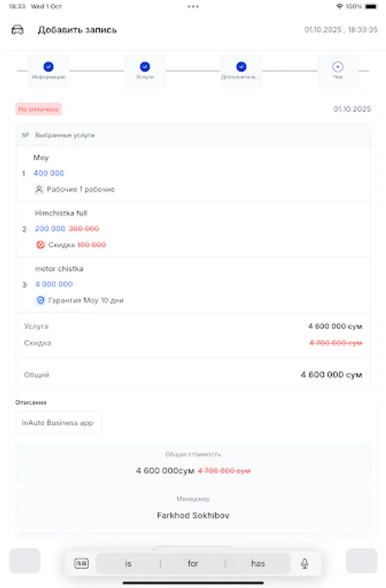Image resolution: width=386 pixels, height=588 pixels.
Task: Tap the microphone icon for dictation
Action: 302,563
